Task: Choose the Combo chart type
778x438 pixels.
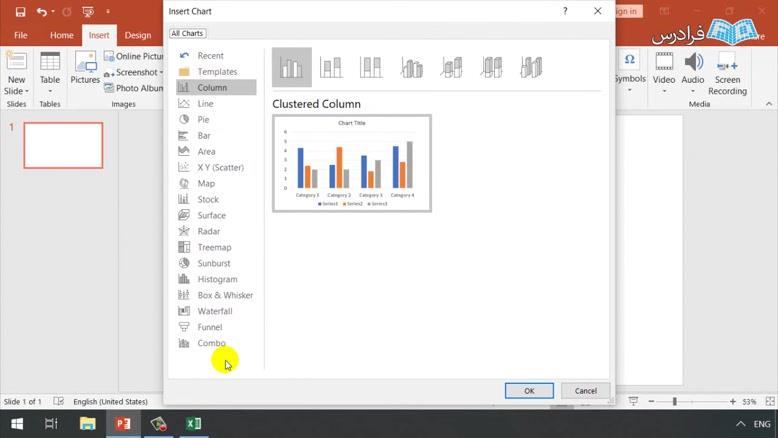Action: pyautogui.click(x=211, y=343)
